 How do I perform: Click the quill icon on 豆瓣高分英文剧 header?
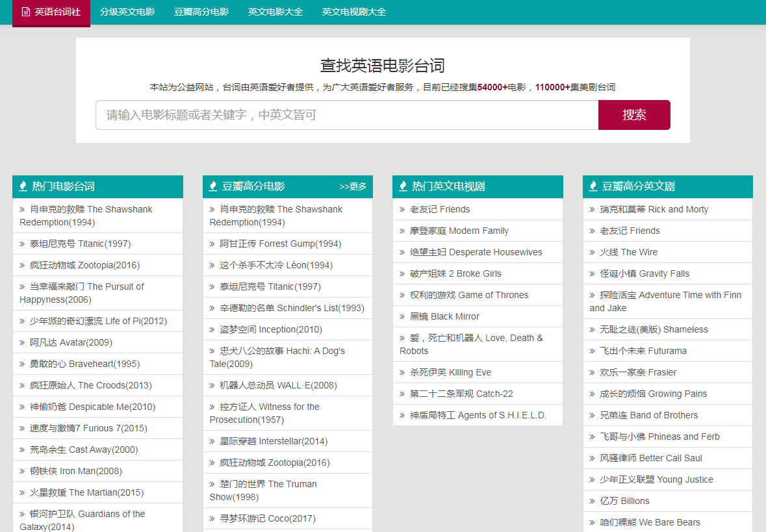593,186
